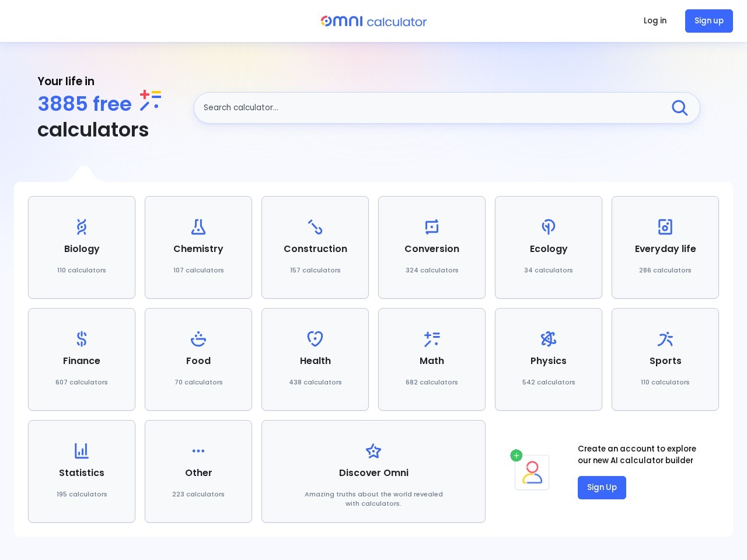Click the search magnifier icon

click(679, 107)
